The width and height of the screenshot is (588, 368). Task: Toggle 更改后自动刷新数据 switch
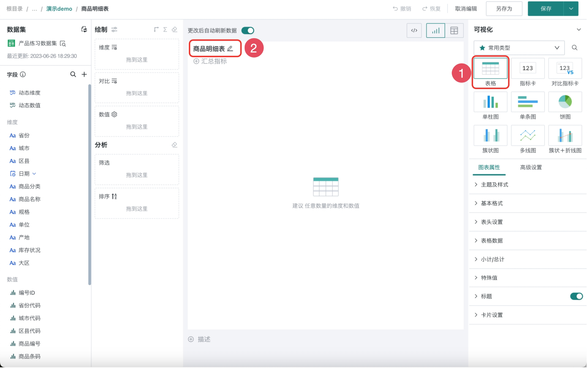(x=248, y=31)
